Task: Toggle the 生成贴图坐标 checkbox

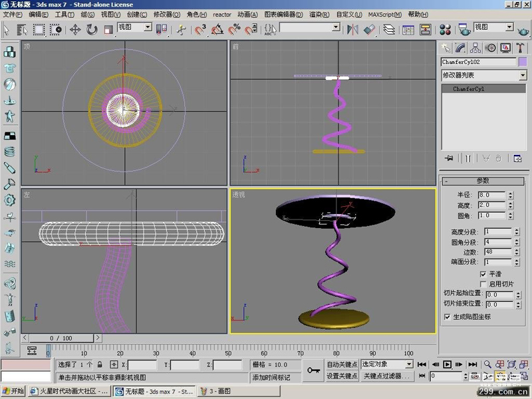Action: (x=447, y=317)
